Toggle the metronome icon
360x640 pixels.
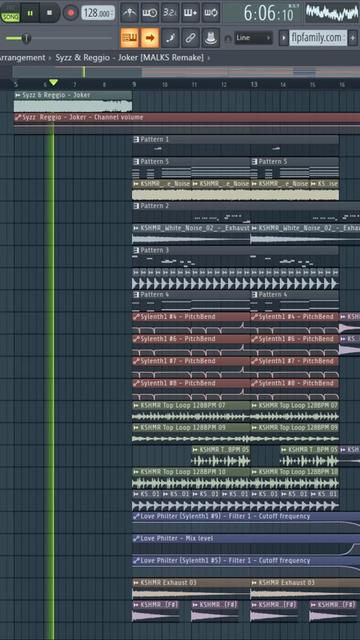130,13
